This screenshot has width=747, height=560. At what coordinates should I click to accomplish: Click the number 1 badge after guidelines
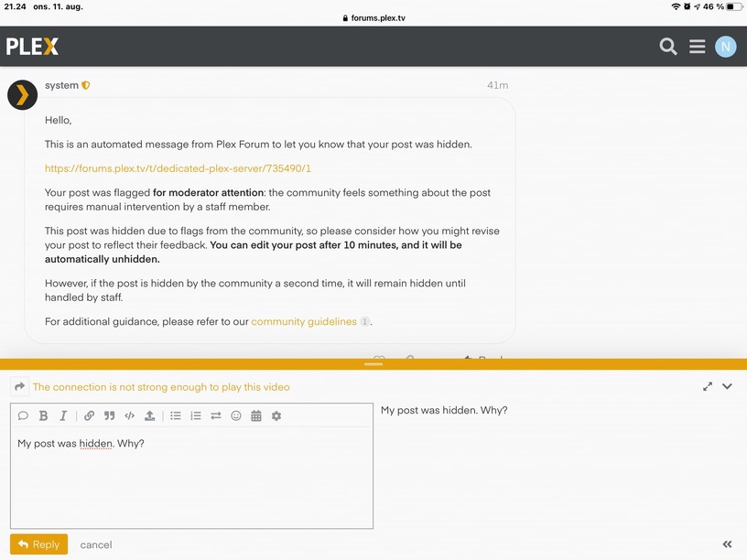364,321
